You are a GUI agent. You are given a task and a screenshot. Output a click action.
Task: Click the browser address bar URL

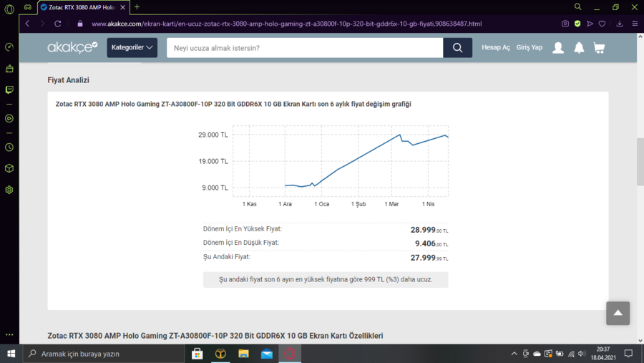point(287,24)
